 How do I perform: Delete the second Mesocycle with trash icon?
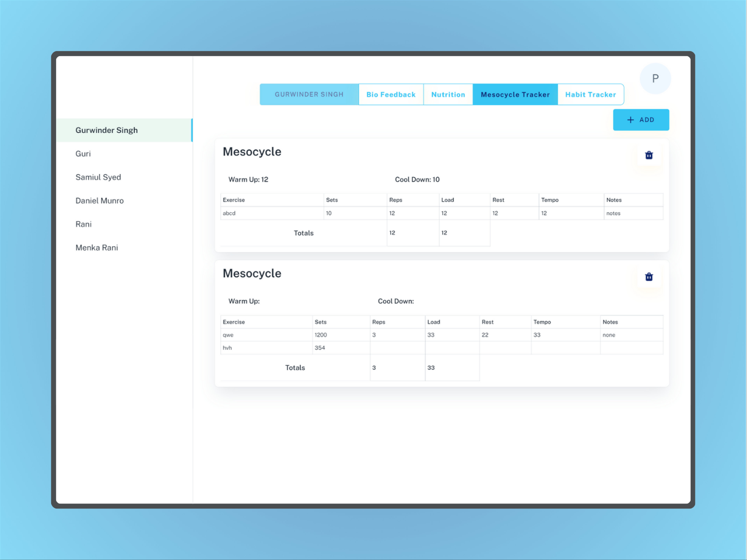click(649, 277)
